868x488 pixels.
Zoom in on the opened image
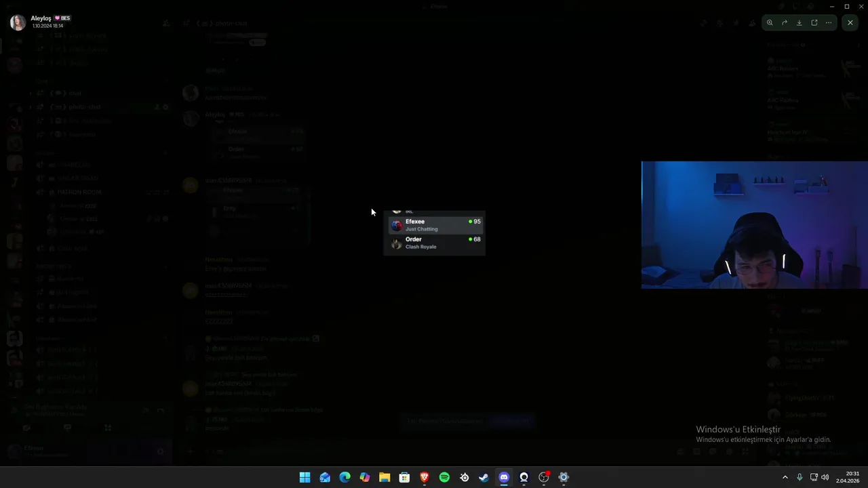770,22
